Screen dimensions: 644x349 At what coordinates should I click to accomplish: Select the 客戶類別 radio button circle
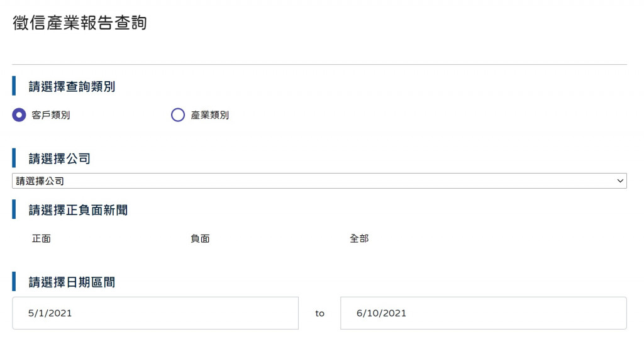(19, 115)
